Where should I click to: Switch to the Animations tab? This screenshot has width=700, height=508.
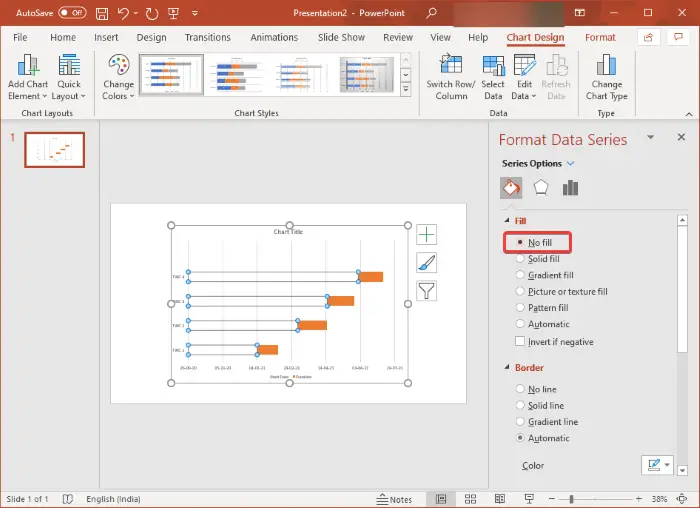(274, 37)
